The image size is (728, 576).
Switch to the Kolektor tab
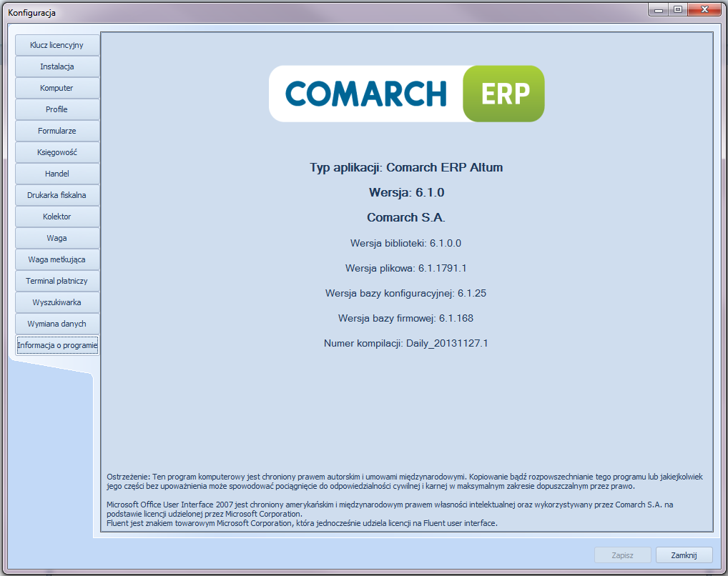(x=57, y=217)
